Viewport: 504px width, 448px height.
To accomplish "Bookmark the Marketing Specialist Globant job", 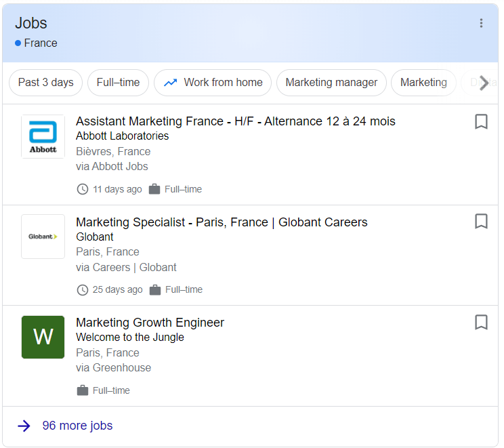I will 481,221.
